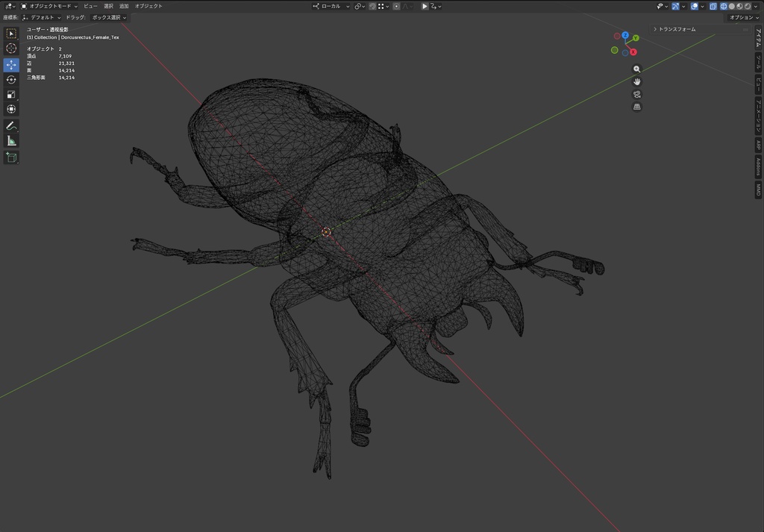Switch to the ツール sidebar tab

758,61
